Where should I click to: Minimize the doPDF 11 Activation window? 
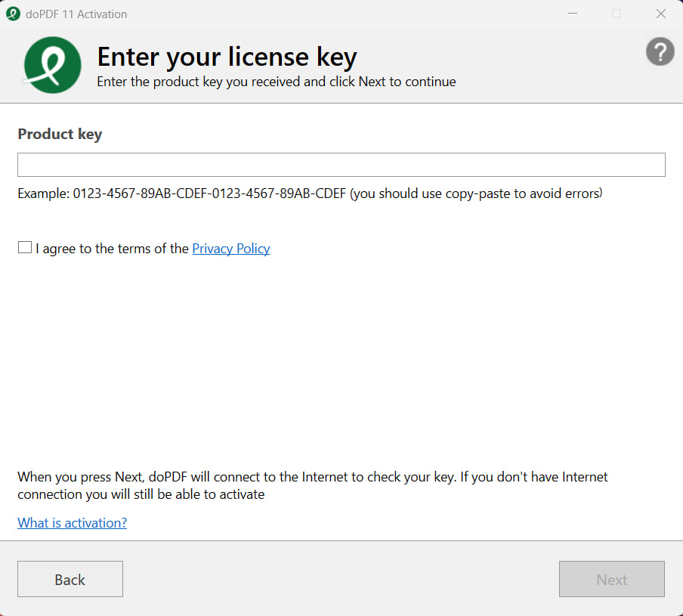[572, 14]
